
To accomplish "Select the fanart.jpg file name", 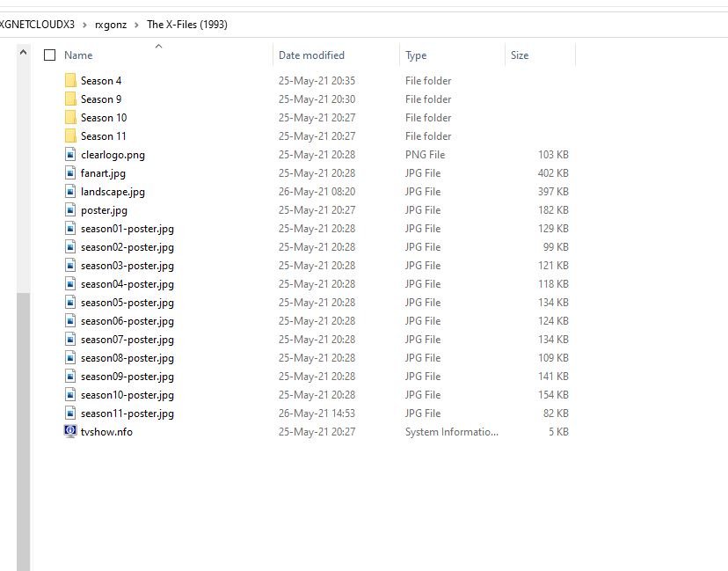I will tap(103, 173).
